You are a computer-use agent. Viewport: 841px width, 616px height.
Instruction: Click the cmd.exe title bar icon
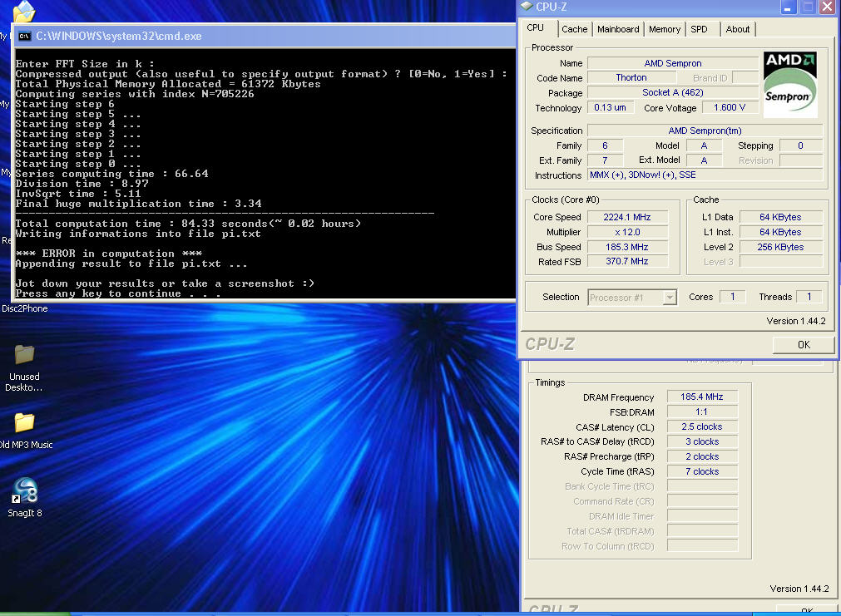24,37
